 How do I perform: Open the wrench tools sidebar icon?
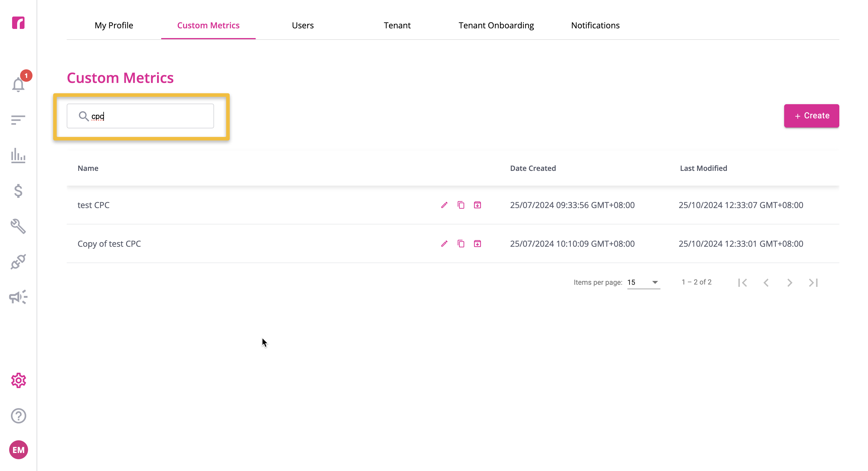pos(18,226)
